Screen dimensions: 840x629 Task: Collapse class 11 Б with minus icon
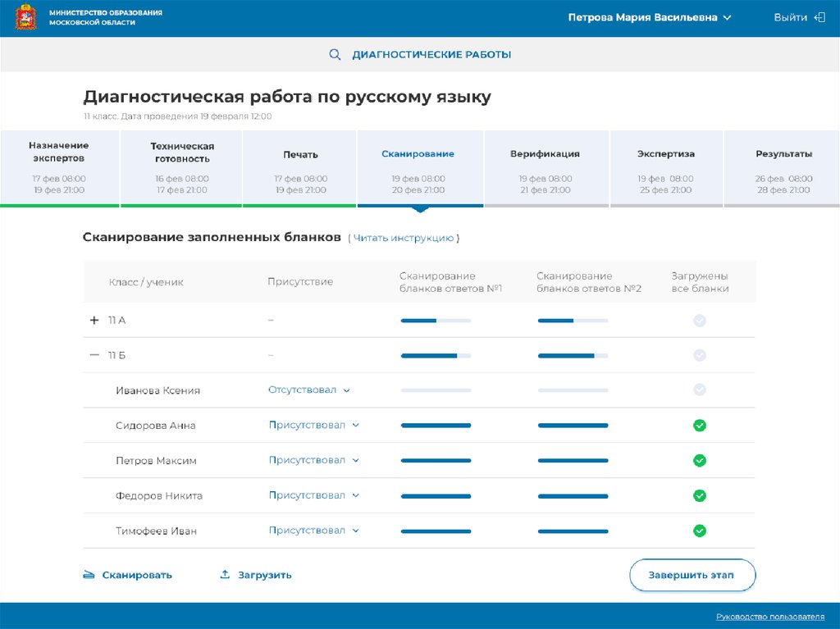pos(94,356)
